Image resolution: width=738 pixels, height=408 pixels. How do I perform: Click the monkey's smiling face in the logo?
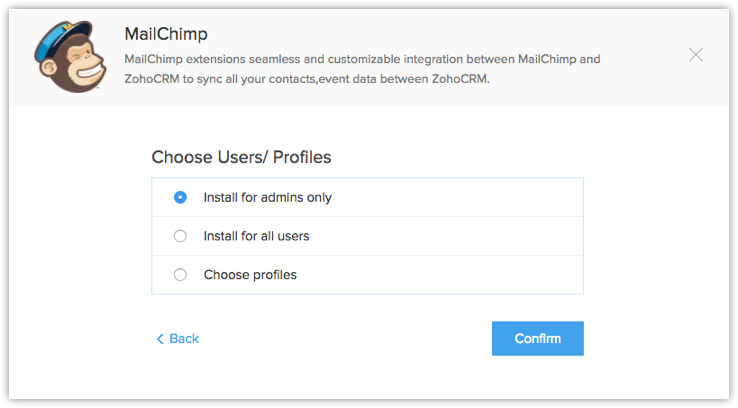87,65
